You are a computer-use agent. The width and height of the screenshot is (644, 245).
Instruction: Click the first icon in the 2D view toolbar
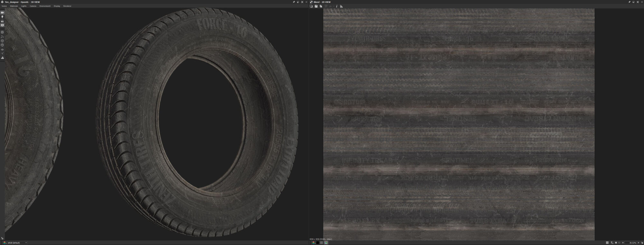click(x=311, y=6)
